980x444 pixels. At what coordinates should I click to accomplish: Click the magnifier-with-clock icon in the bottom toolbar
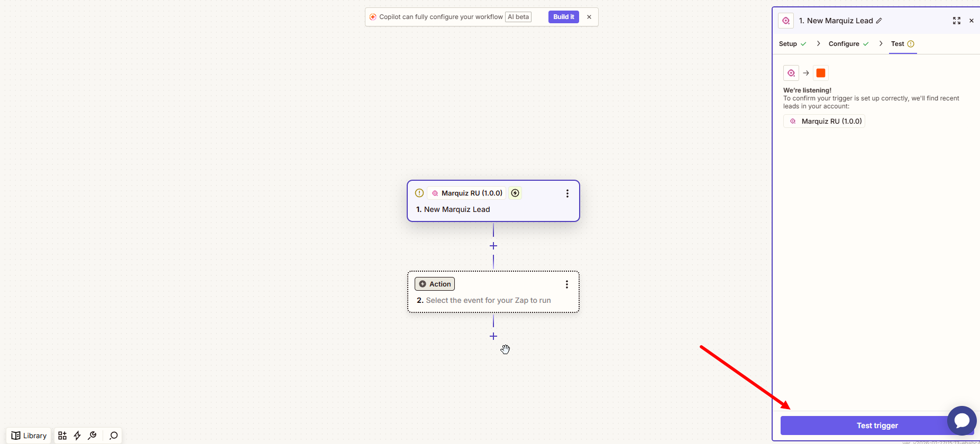93,436
